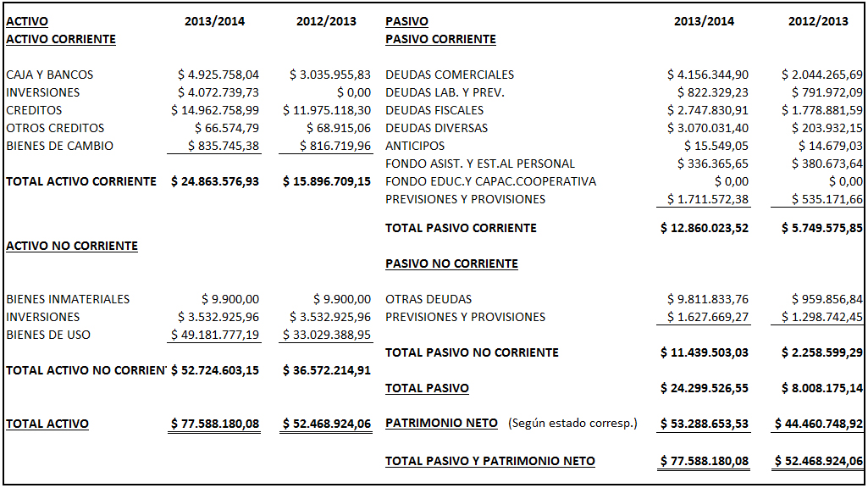Viewport: 868px width, 488px height.
Task: Click the DEUDAS FISCALES 2013/2014 amount
Action: point(707,110)
